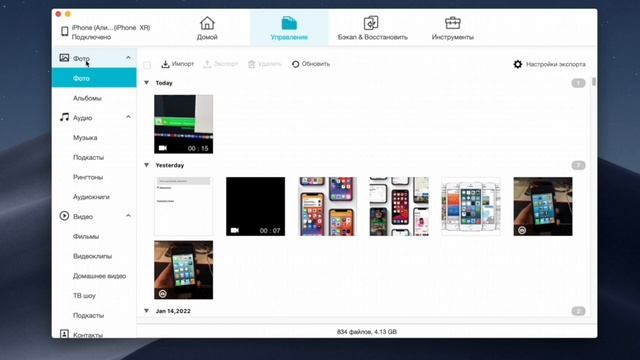Viewport: 640px width, 360px height.
Task: Collapse the Видео section chevron
Action: (128, 216)
